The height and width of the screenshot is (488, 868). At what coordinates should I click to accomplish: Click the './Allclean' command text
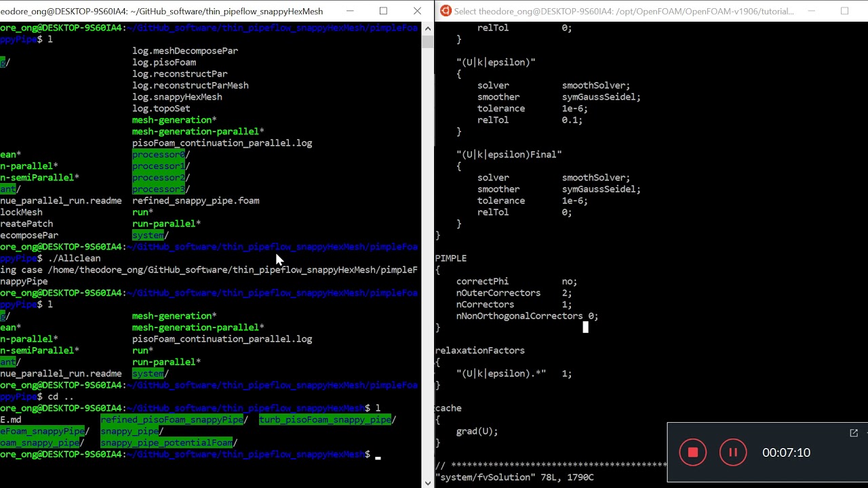point(74,258)
